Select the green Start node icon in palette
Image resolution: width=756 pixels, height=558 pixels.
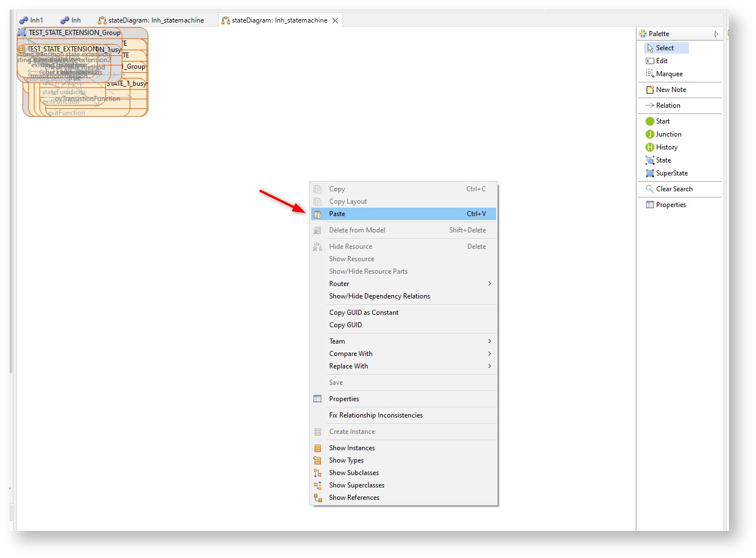pyautogui.click(x=649, y=121)
